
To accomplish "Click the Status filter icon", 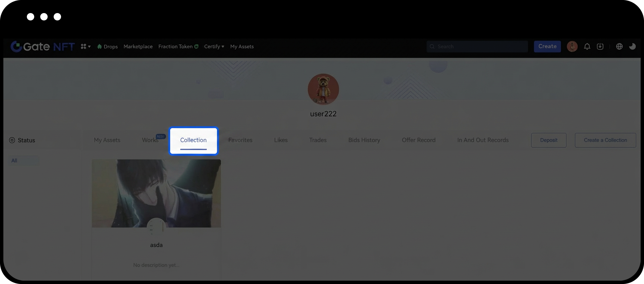I will 12,140.
